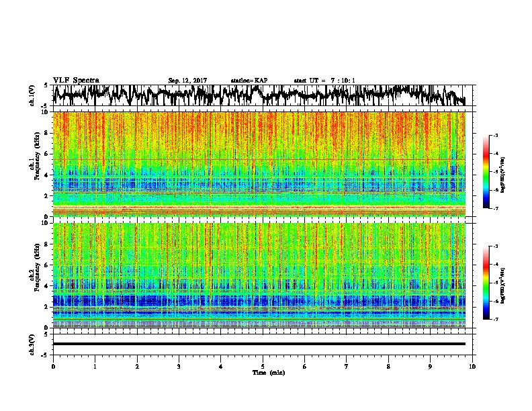Click the date label "Sep. 12, 2017"
532x411 pixels.
(187, 81)
